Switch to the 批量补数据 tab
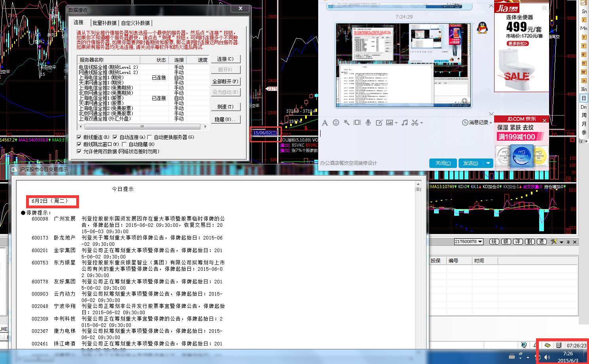This screenshot has height=364, width=589. (104, 23)
